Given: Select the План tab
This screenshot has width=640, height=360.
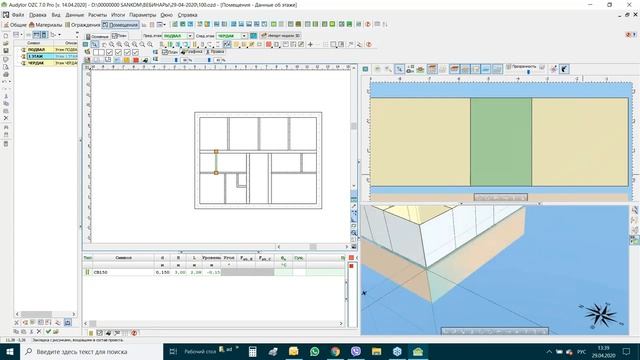Looking at the screenshot, I should click(x=119, y=36).
